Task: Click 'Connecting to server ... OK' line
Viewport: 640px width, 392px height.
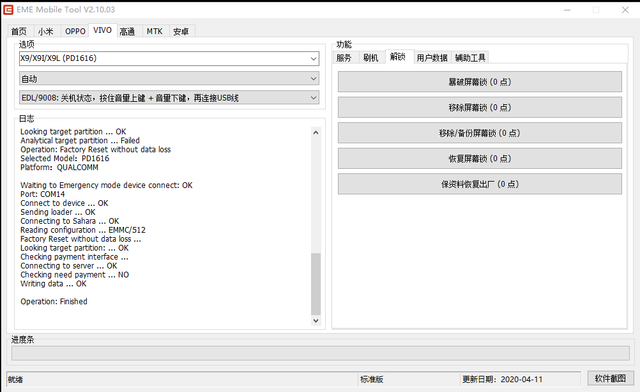Action: click(x=69, y=266)
